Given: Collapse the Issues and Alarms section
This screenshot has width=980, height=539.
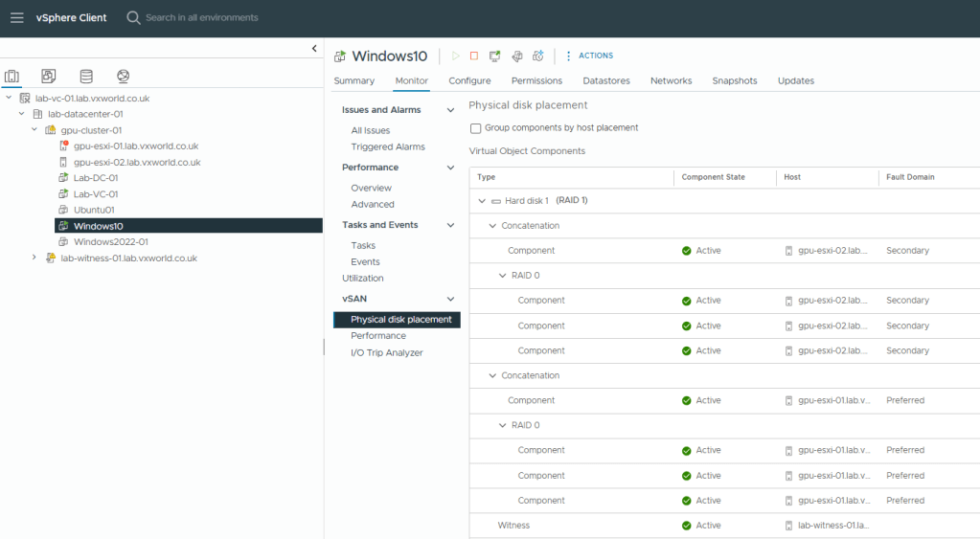Looking at the screenshot, I should click(x=450, y=110).
